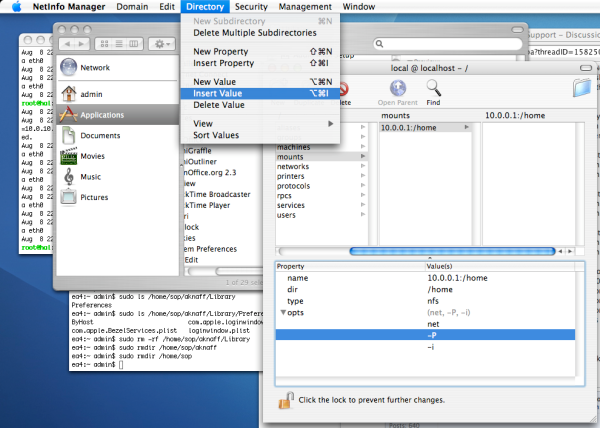Select rpcs directory in NetInfo browser

(x=321, y=195)
